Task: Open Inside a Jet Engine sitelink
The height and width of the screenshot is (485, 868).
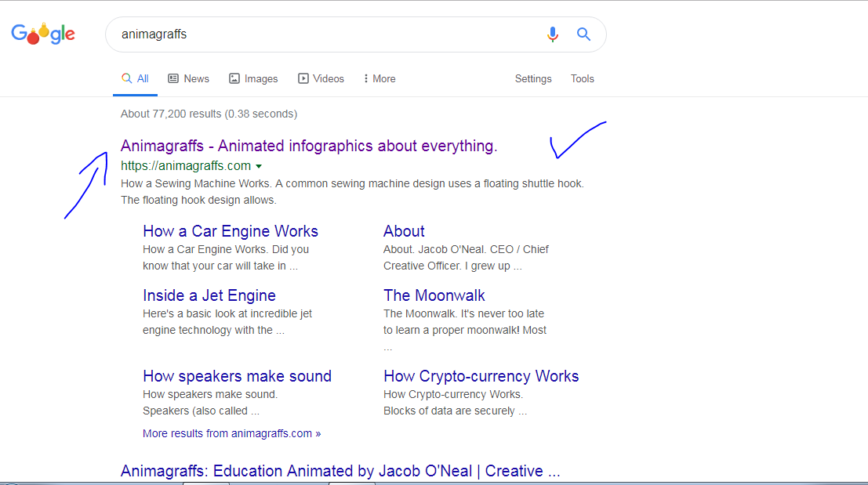Action: [x=209, y=295]
